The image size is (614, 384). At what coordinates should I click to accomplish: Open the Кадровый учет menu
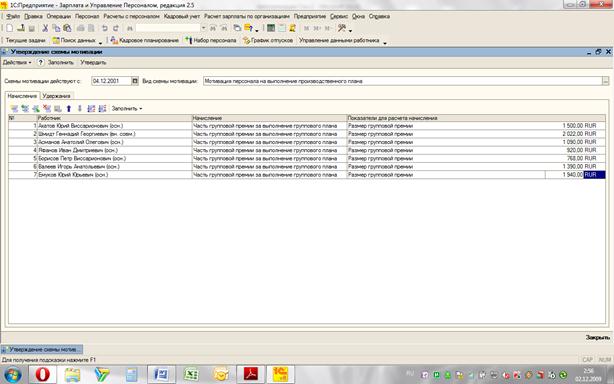point(182,16)
